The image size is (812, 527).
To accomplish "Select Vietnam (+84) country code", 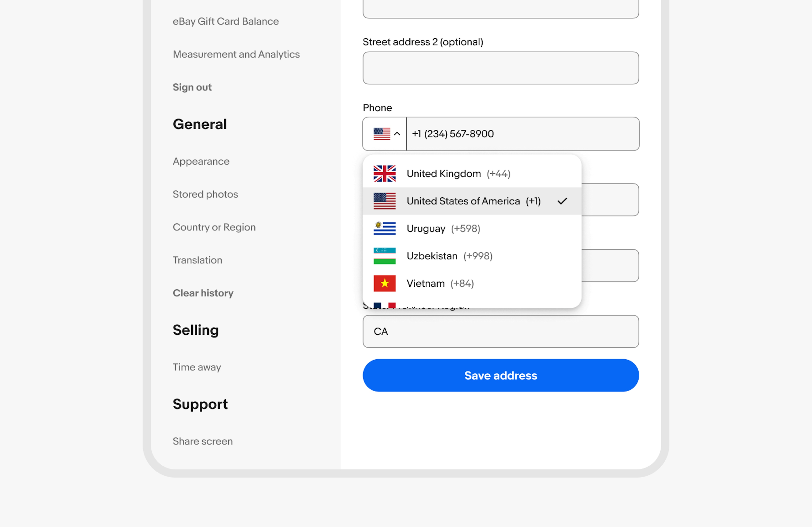I will [440, 283].
